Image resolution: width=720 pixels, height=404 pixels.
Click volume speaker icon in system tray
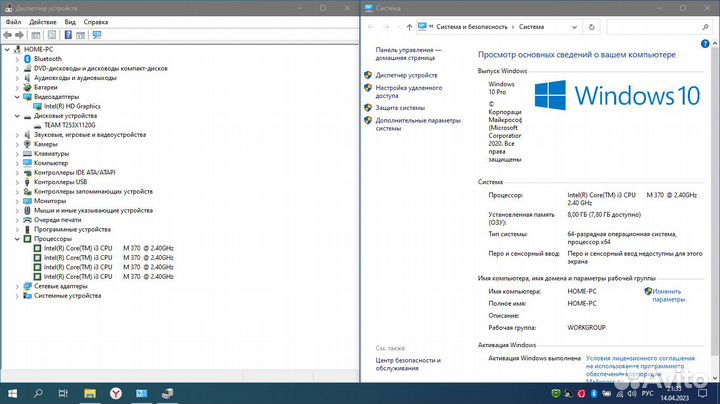pyautogui.click(x=631, y=393)
